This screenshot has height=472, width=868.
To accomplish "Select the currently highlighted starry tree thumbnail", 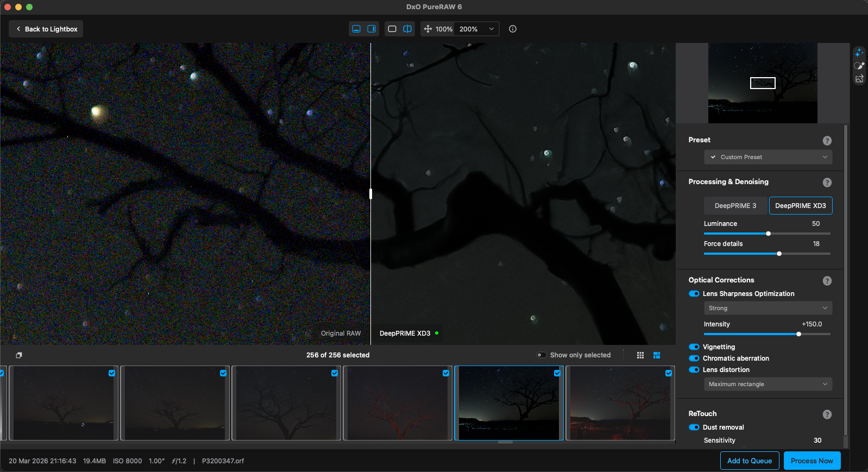I will pos(509,403).
